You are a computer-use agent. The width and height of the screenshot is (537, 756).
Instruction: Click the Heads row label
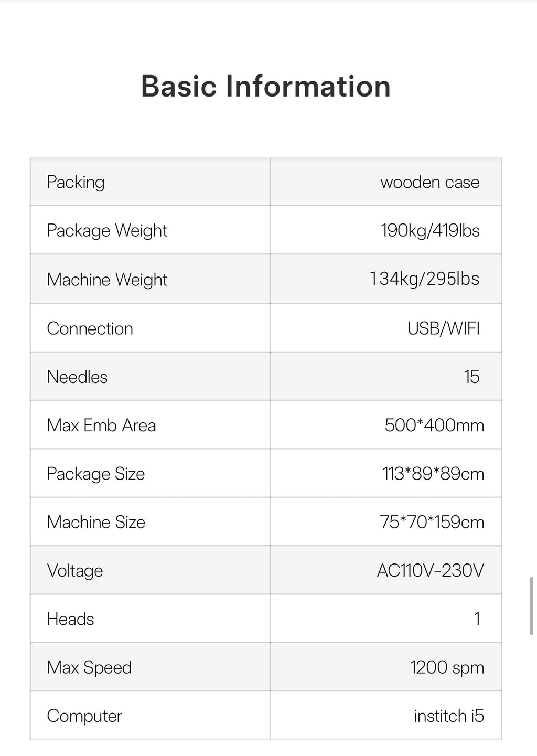pyautogui.click(x=70, y=619)
